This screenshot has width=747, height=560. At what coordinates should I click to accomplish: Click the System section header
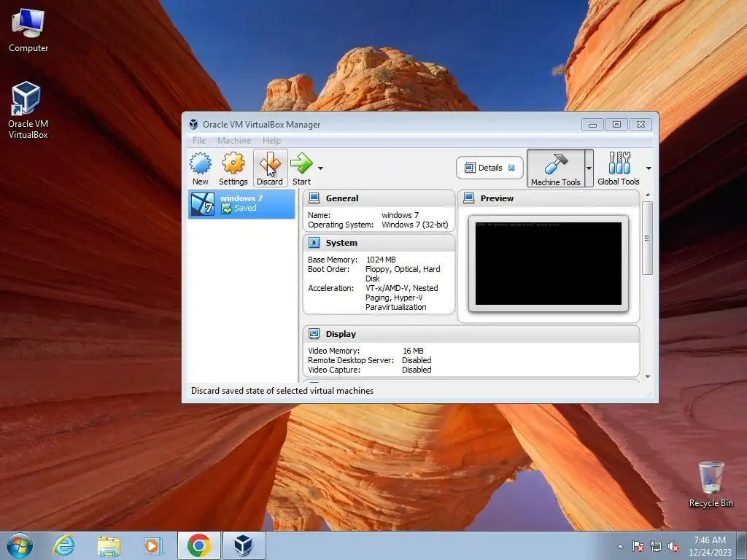coord(379,243)
